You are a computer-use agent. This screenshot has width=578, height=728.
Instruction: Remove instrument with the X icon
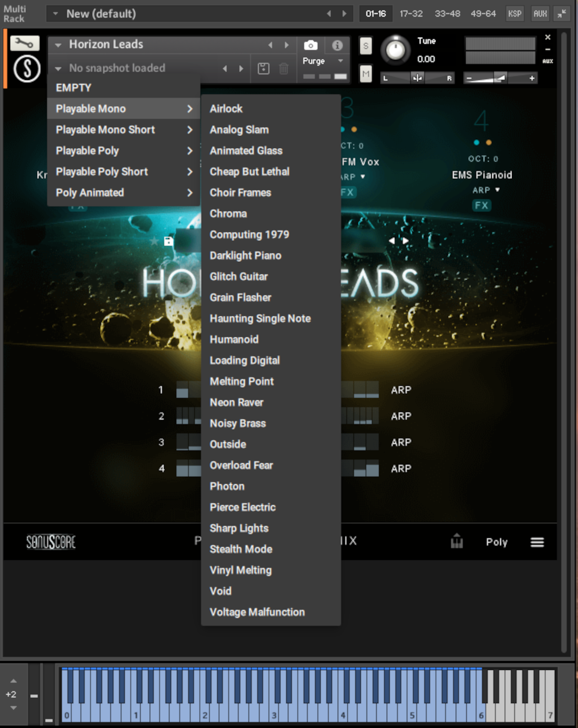(x=548, y=37)
